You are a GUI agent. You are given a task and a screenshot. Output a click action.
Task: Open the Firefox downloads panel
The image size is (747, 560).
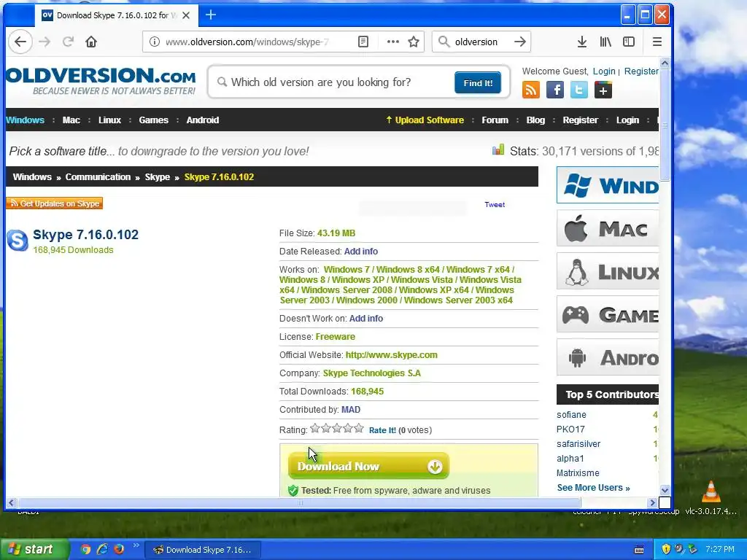pos(581,42)
